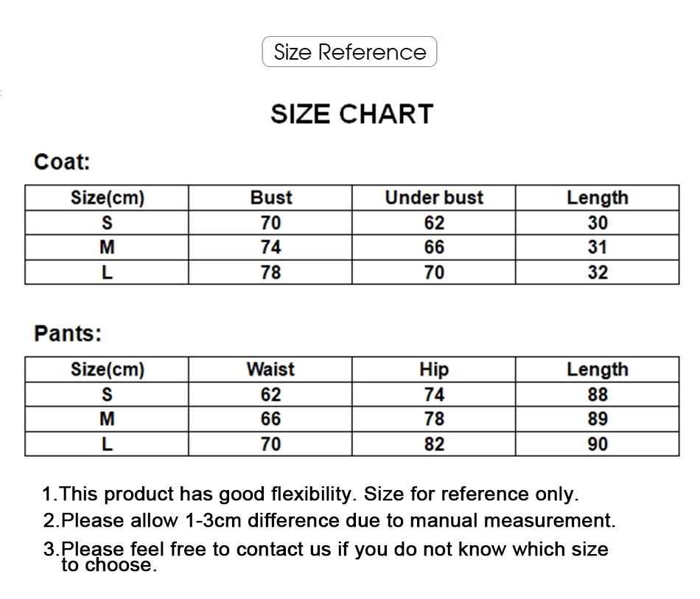
Task: Click the Size Reference button
Action: pyautogui.click(x=349, y=52)
